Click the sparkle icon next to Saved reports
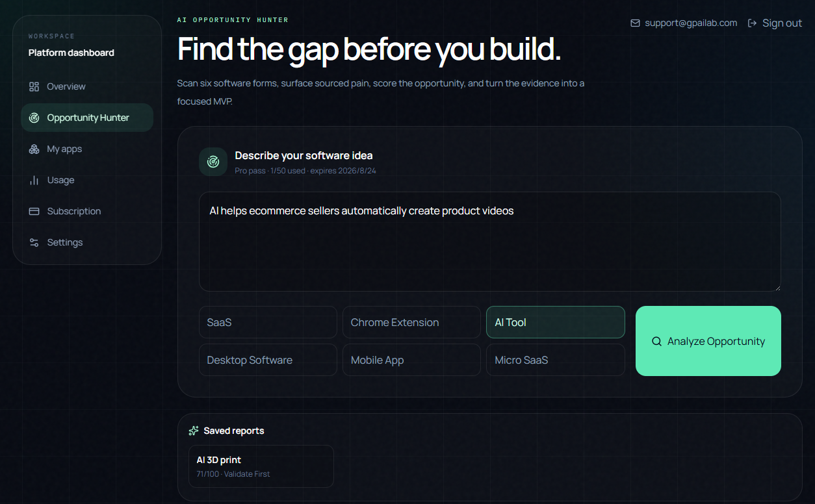The height and width of the screenshot is (504, 815). (194, 431)
